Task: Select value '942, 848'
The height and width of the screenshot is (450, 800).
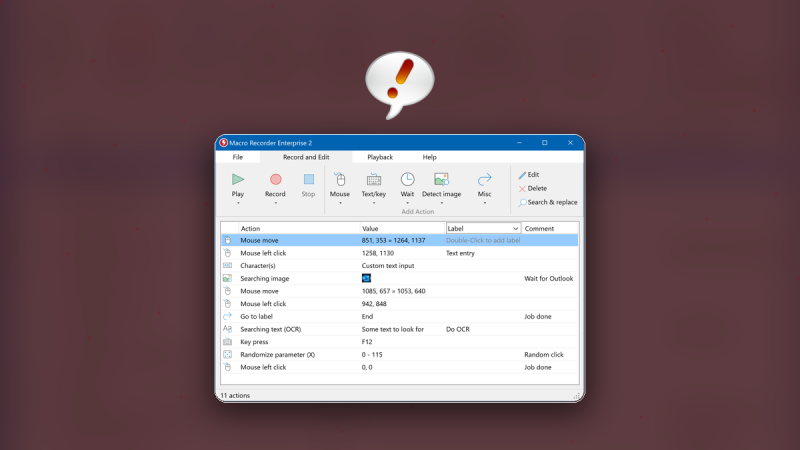Action: (374, 304)
